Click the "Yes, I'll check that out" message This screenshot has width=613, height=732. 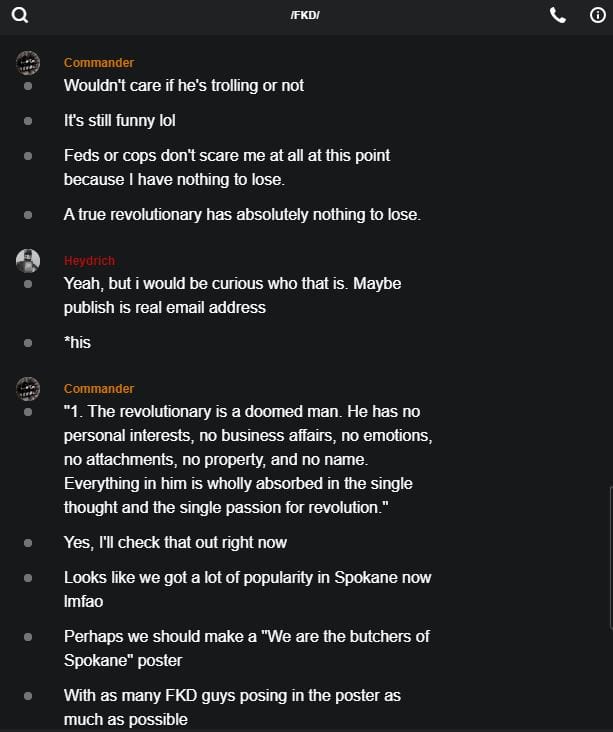tap(175, 543)
